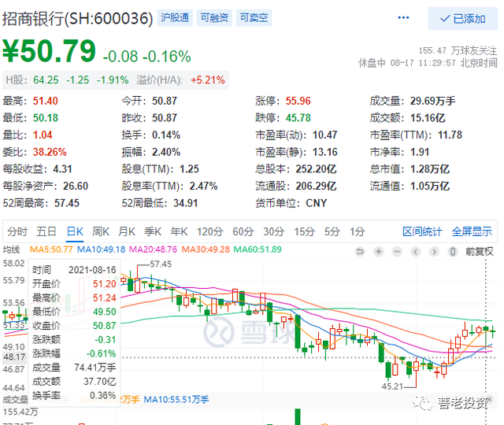Open 区间统计 range statistics
The height and width of the screenshot is (425, 504).
click(422, 231)
